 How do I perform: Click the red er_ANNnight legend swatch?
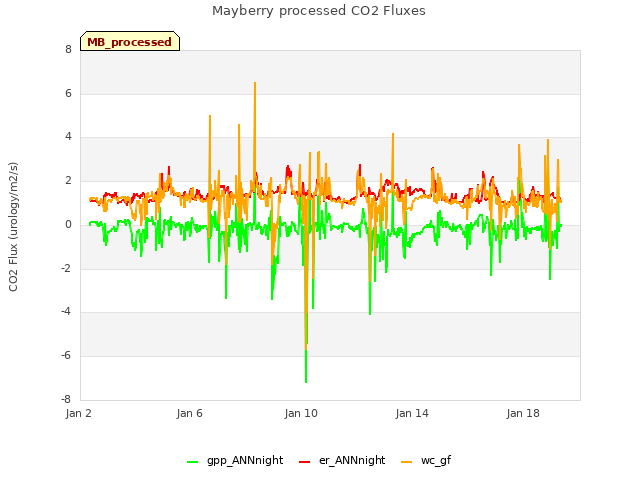tap(304, 462)
